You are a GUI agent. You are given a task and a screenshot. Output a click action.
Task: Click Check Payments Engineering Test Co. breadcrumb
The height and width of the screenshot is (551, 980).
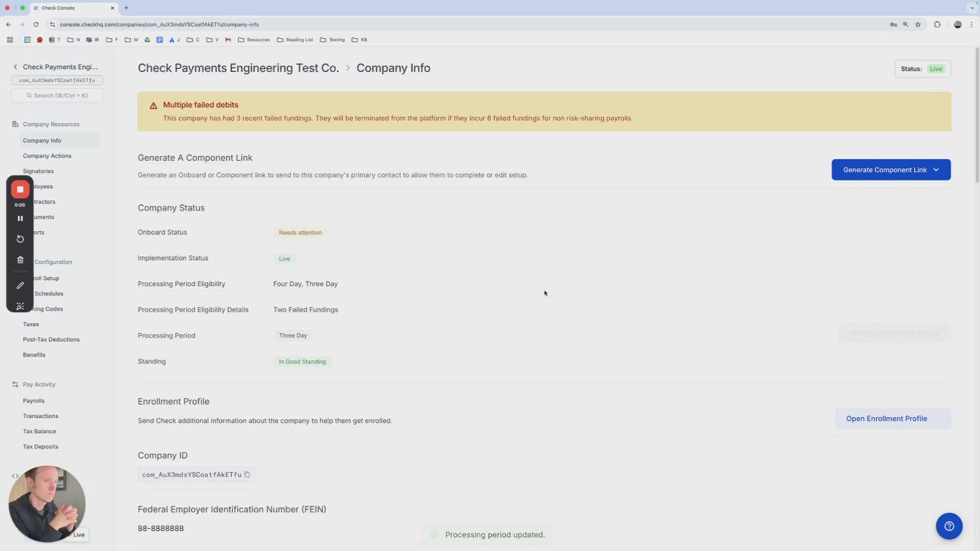pyautogui.click(x=238, y=68)
